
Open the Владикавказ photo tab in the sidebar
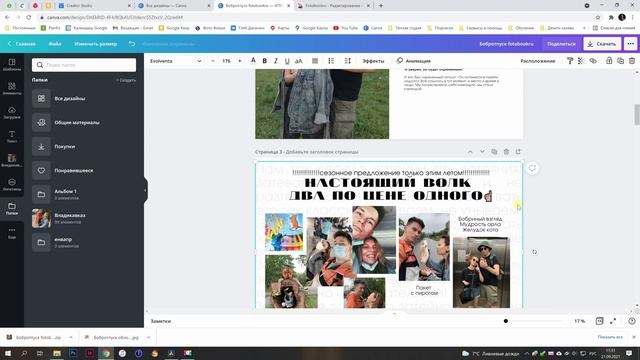point(12,160)
